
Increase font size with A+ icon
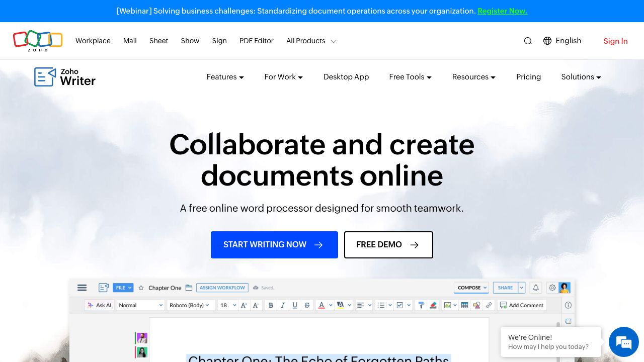(244, 305)
